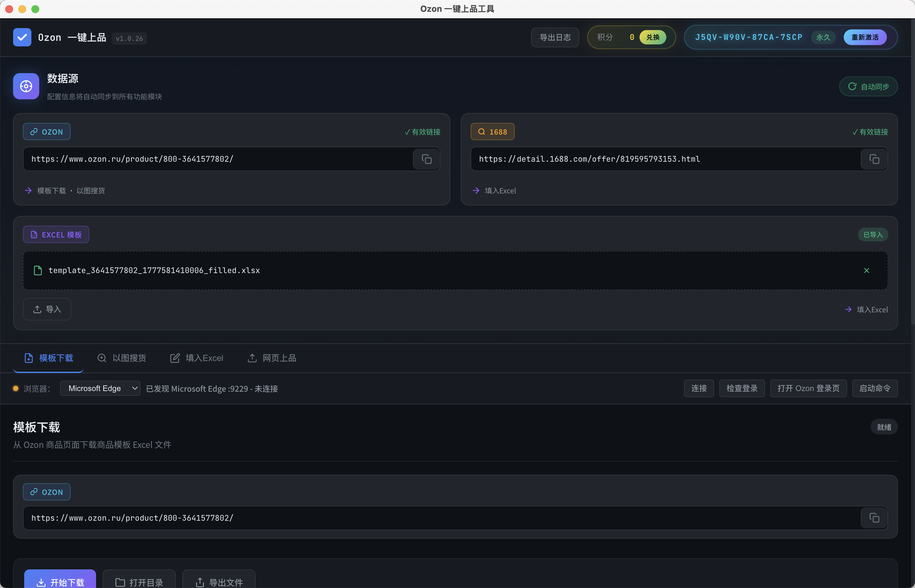Image resolution: width=915 pixels, height=588 pixels.
Task: Switch to the 以图搜货 tab
Action: coord(122,358)
